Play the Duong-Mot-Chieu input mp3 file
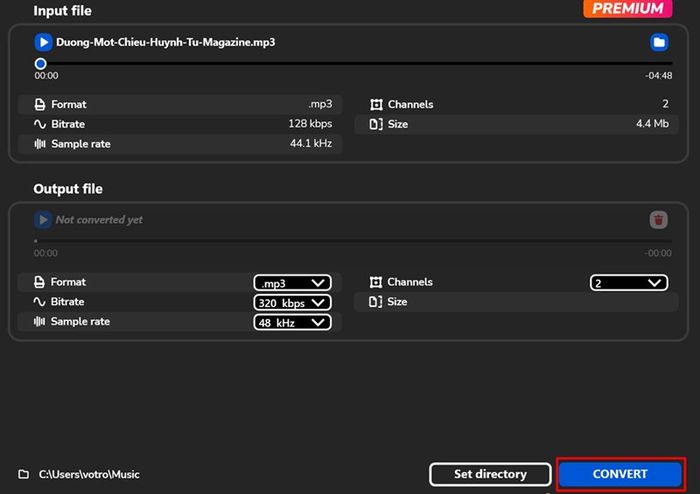Screen dimensions: 700x494 point(43,42)
